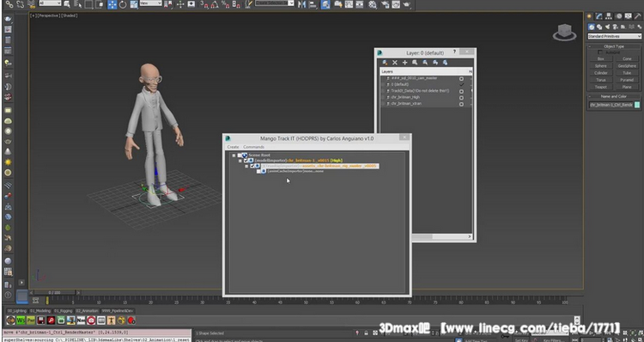Click object color swatch in Name and Color
Image resolution: width=644 pixels, height=342 pixels.
click(x=637, y=105)
